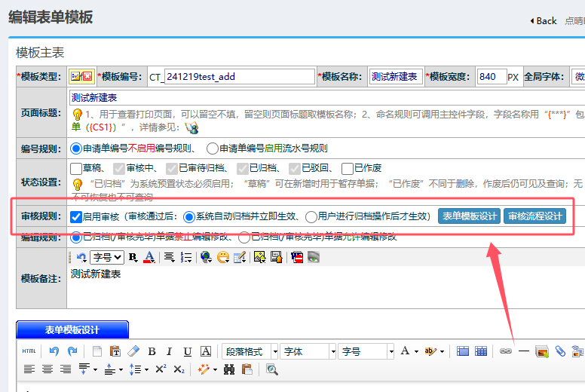Check the 已作废 status checkbox
585x392 pixels.
348,169
